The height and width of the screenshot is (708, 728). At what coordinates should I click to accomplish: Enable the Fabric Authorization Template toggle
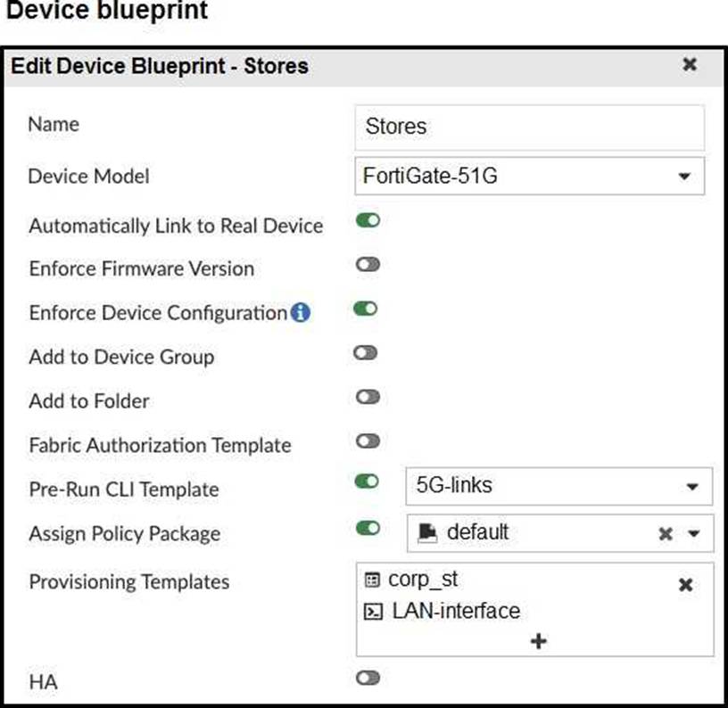click(367, 441)
